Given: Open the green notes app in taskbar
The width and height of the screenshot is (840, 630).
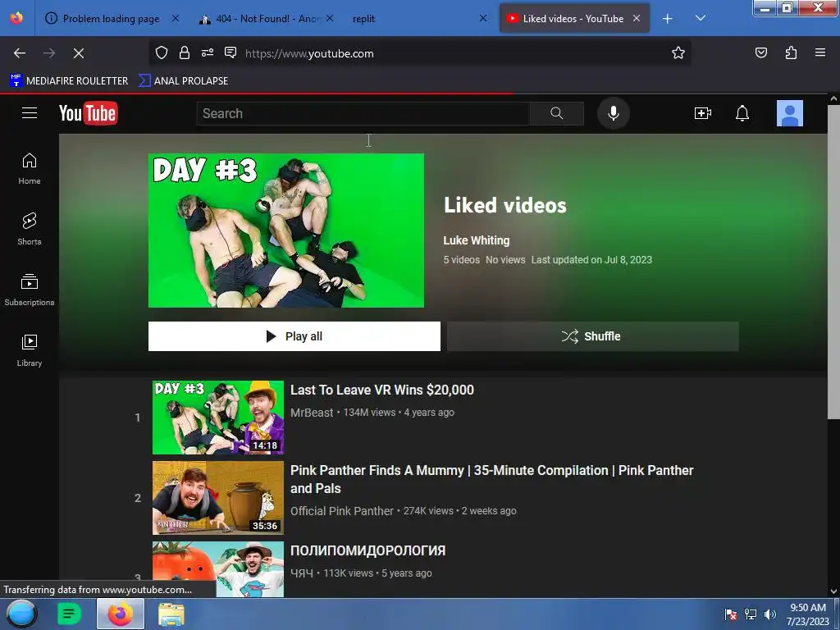Looking at the screenshot, I should tap(69, 614).
